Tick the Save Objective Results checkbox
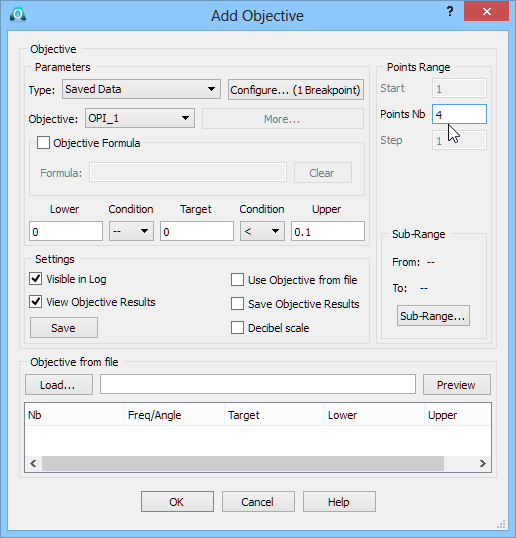 pos(237,304)
